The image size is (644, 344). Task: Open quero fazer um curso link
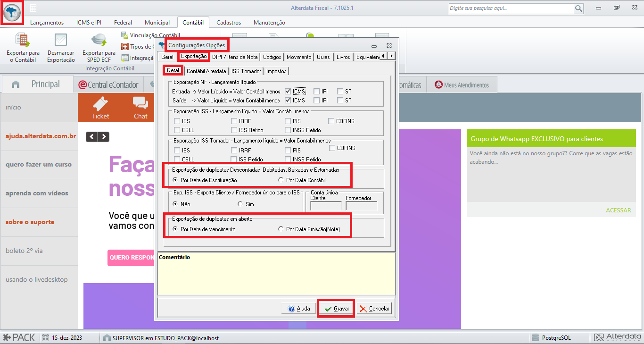click(39, 165)
